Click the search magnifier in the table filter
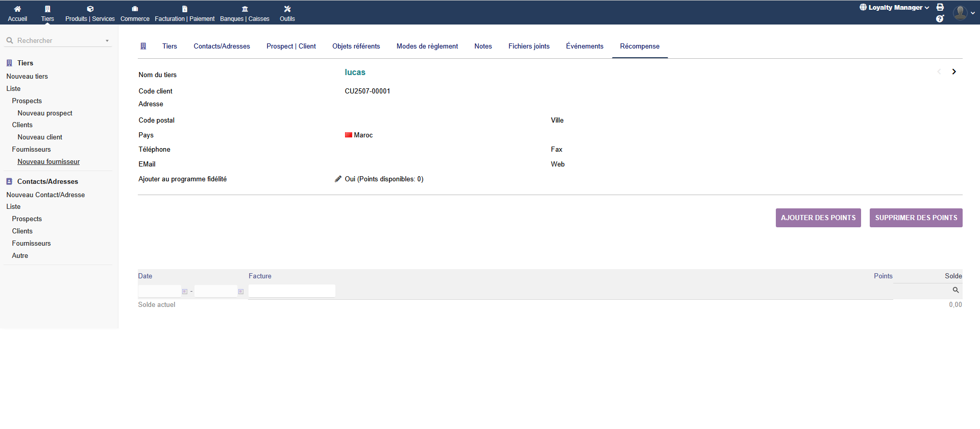Screen dimensions: 980x429 tap(955, 290)
